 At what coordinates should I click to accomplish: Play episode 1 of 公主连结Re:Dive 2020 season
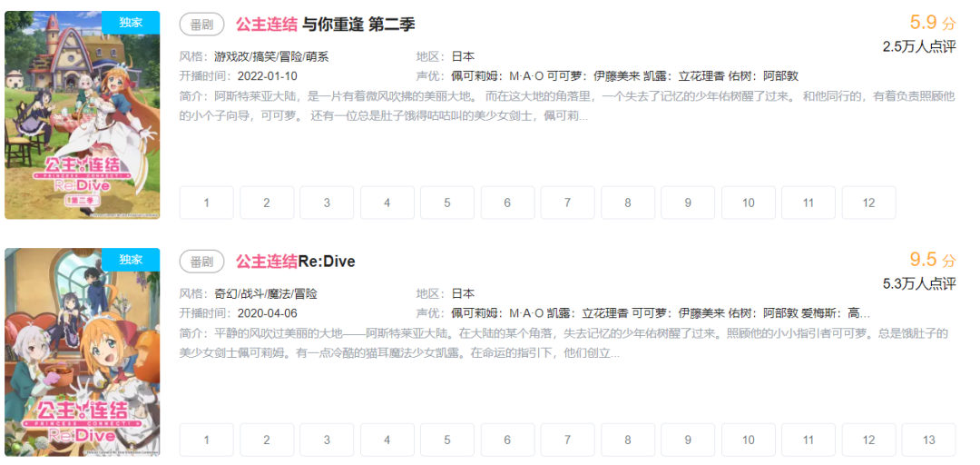click(206, 440)
